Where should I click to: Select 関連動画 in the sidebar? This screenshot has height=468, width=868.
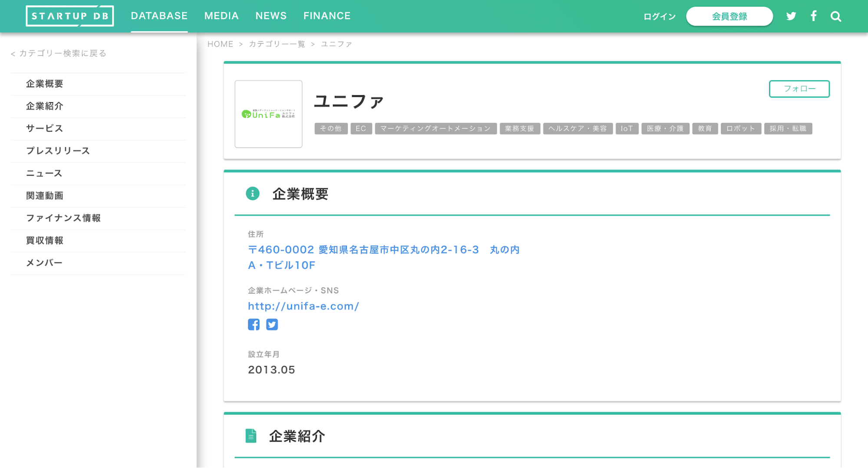click(x=98, y=196)
